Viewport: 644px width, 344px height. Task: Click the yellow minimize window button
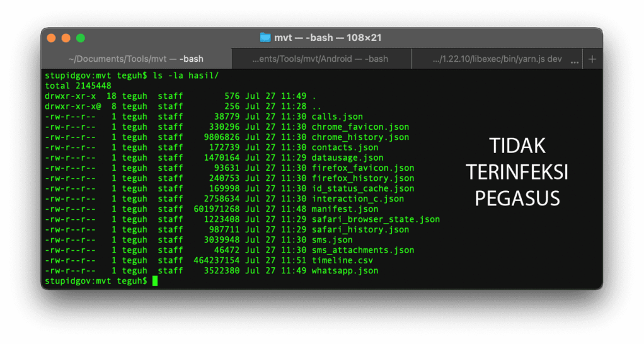[66, 38]
